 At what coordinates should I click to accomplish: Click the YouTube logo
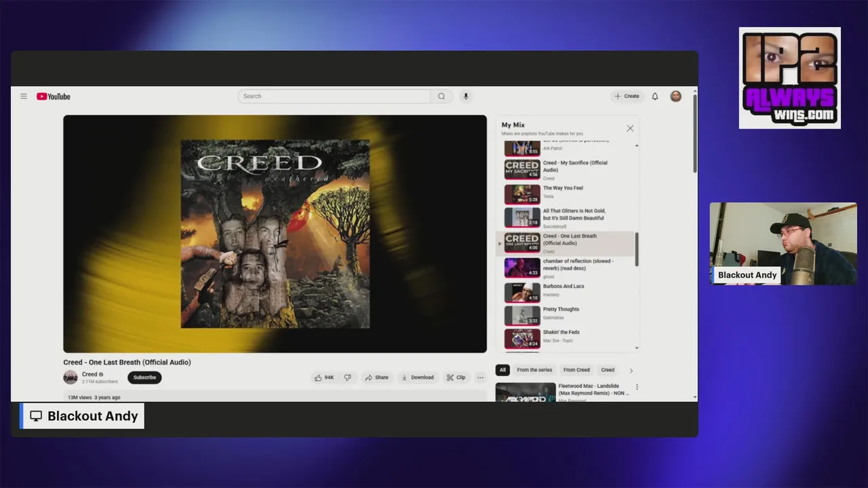pyautogui.click(x=54, y=96)
